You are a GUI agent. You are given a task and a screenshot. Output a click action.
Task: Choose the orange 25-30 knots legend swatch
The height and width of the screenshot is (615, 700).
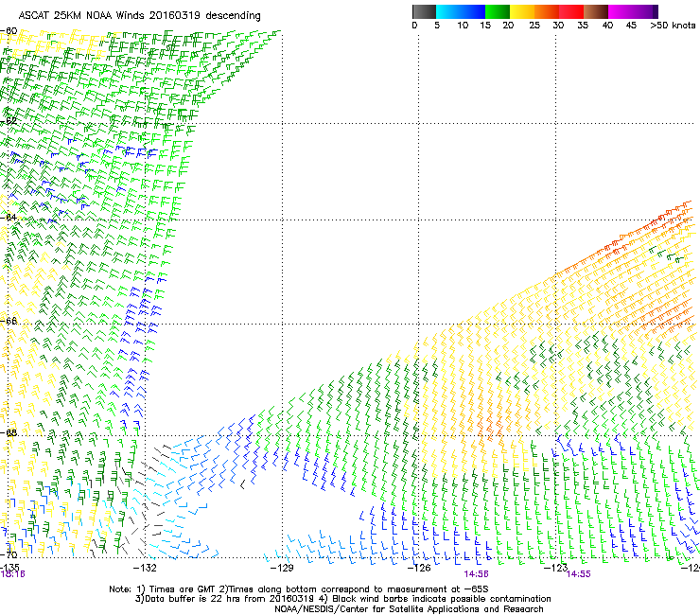pos(547,11)
